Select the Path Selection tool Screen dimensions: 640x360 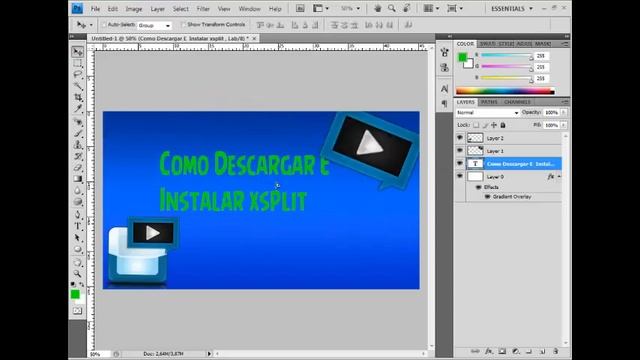78,237
